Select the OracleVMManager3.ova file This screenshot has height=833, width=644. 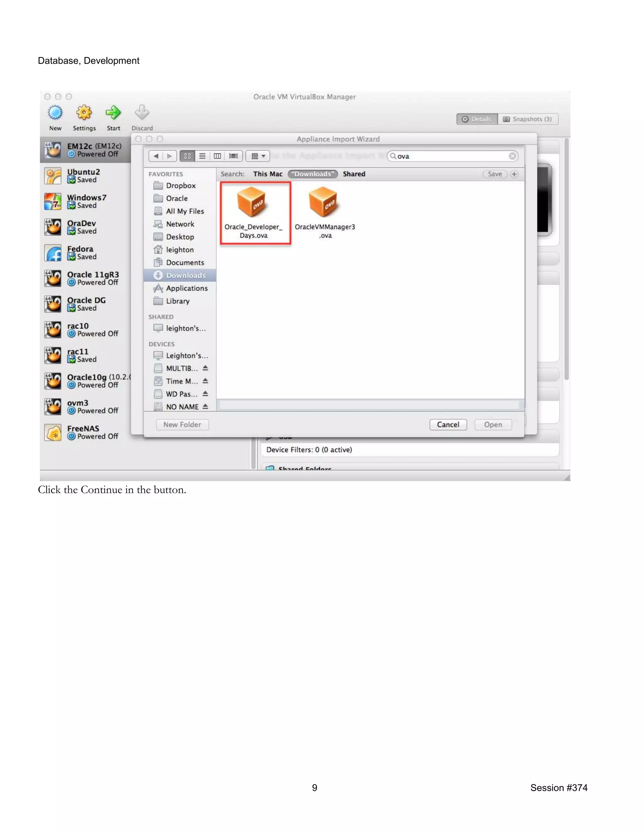point(325,213)
